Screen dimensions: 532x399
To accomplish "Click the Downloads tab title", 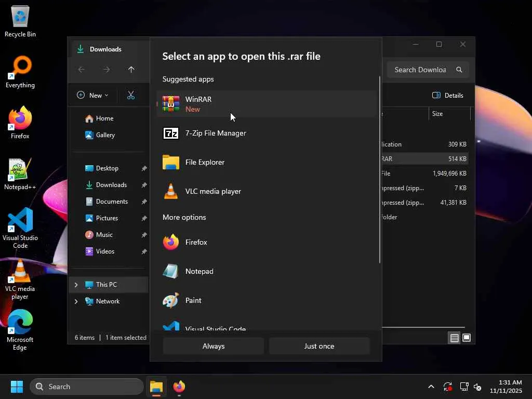I will tap(105, 49).
